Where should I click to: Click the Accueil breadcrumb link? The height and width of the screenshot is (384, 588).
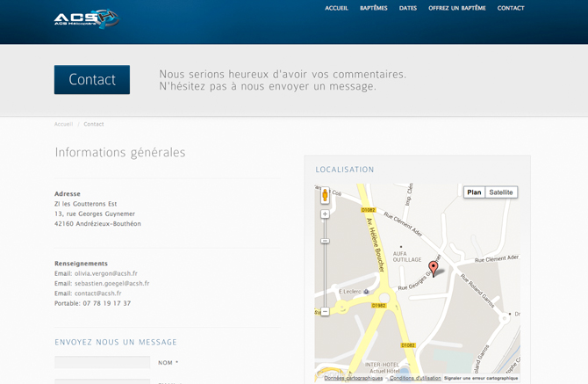click(x=63, y=124)
